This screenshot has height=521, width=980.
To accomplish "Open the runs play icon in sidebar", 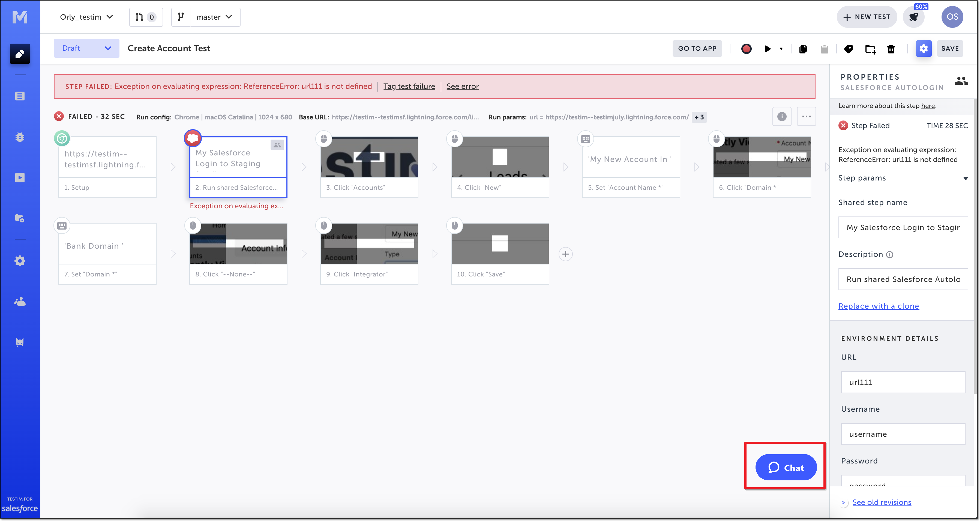I will [20, 177].
